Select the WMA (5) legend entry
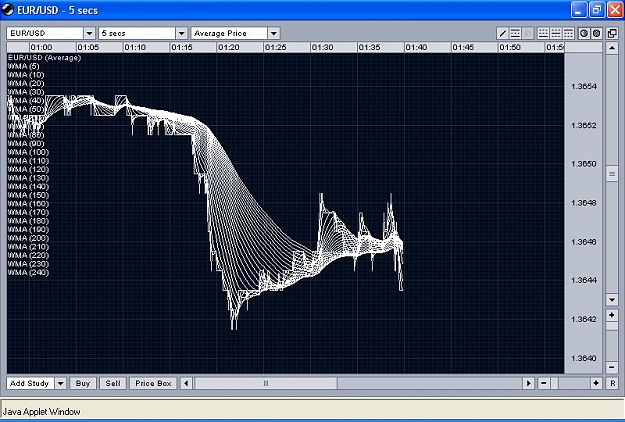Viewport: 625px width, 422px height. [x=24, y=66]
